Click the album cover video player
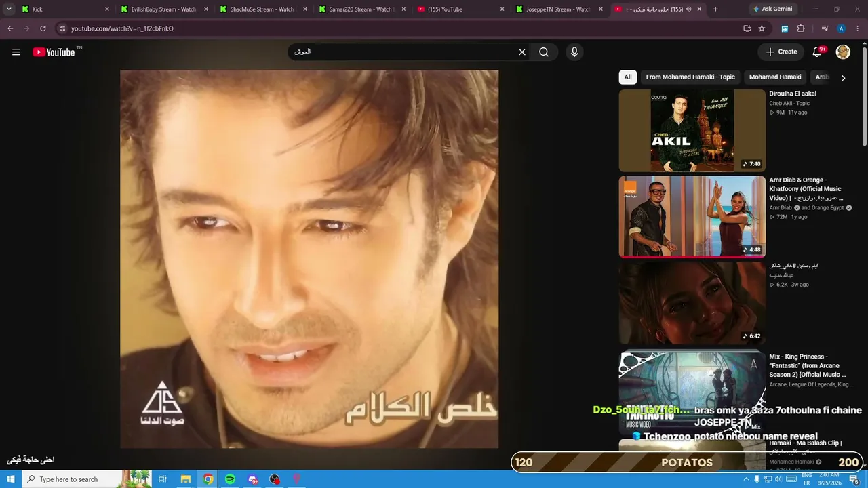Screen dimensions: 868x488 pyautogui.click(x=309, y=259)
